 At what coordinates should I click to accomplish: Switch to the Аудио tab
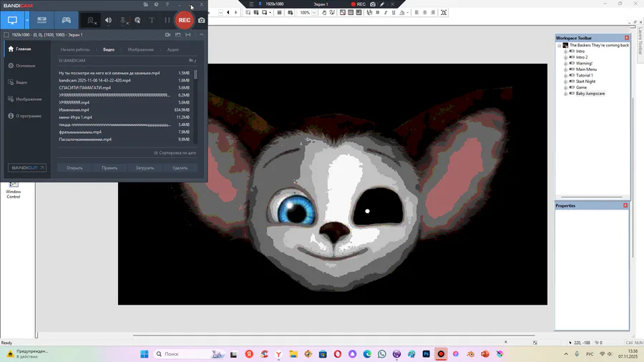[x=173, y=49]
